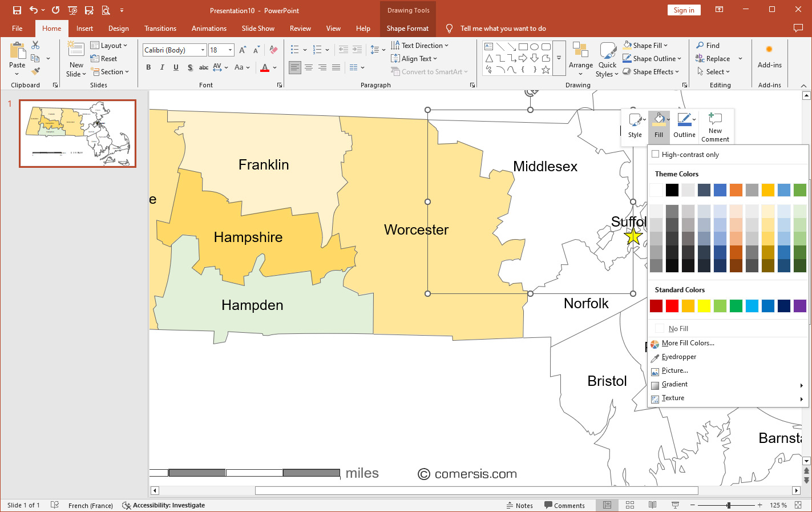This screenshot has height=512, width=812.
Task: Click Reset slide button
Action: (104, 59)
